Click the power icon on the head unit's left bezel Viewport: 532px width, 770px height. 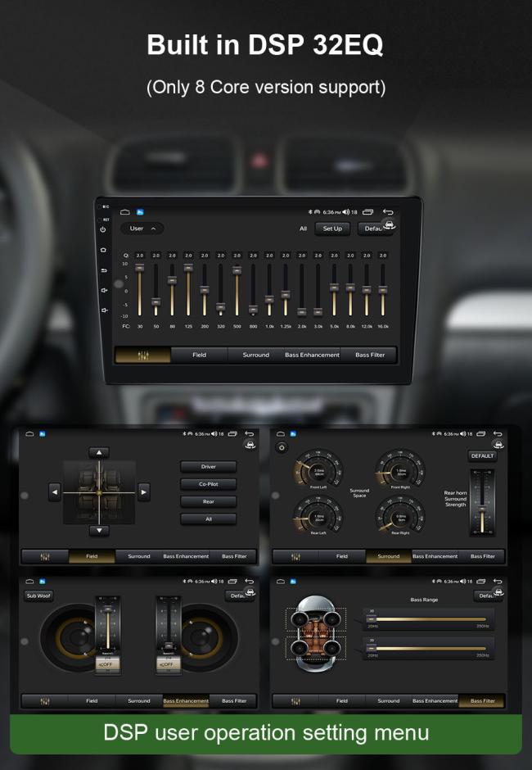pos(103,229)
